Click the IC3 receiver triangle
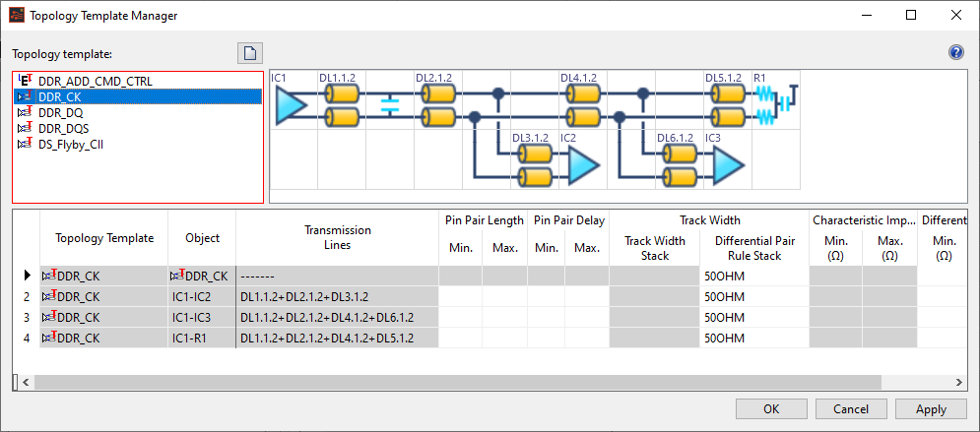 tap(728, 167)
